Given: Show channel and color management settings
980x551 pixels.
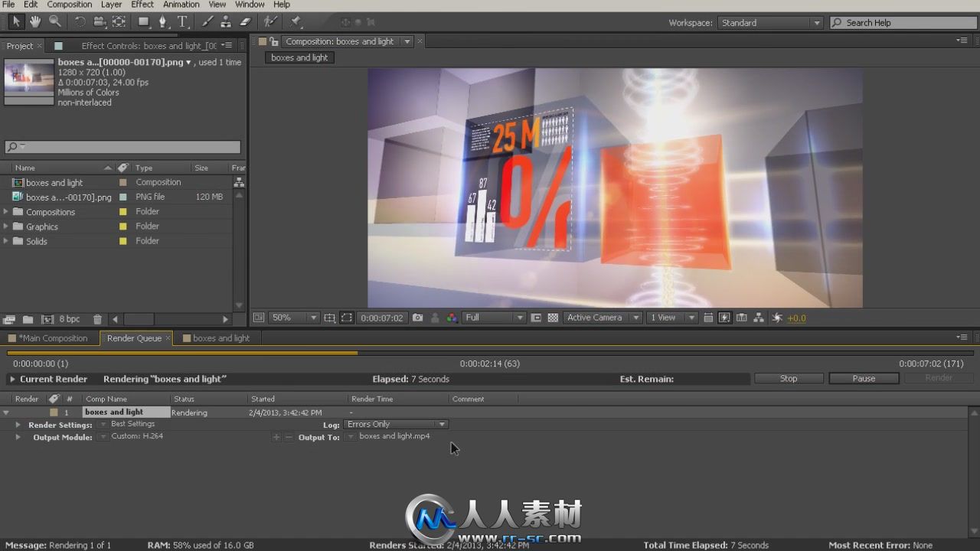Looking at the screenshot, I should click(x=452, y=318).
